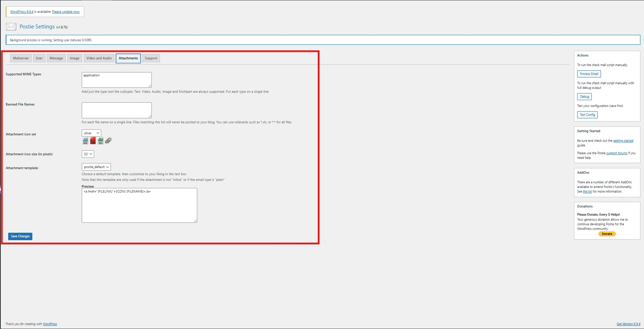Click the Save Changes button
The image size is (644, 329).
(x=20, y=236)
